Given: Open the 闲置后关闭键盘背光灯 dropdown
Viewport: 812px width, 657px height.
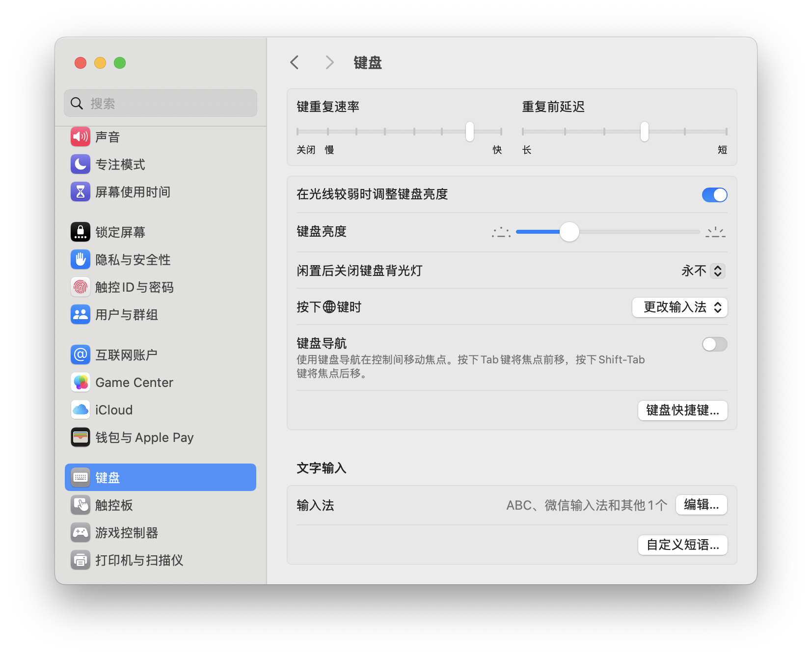Looking at the screenshot, I should click(x=704, y=271).
